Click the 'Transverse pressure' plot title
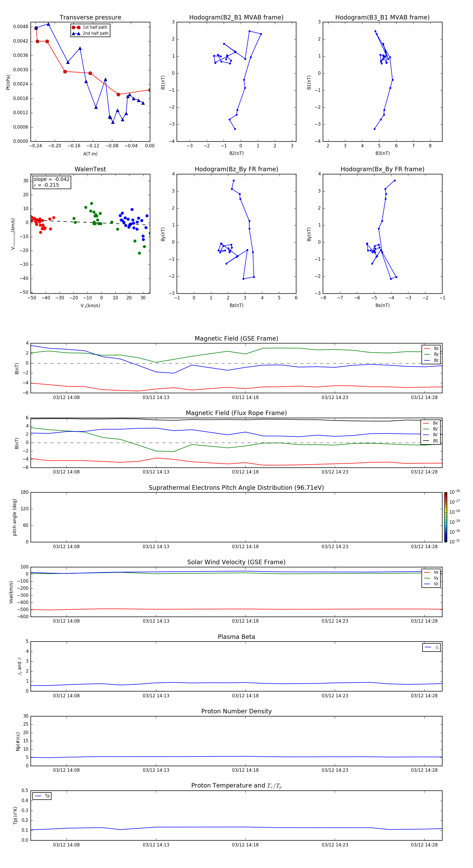 pyautogui.click(x=90, y=17)
